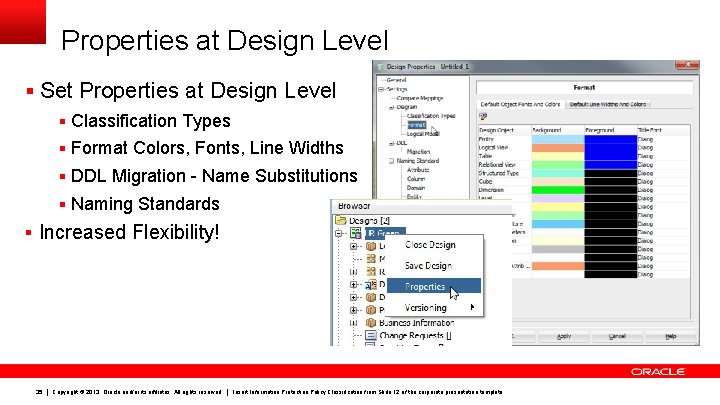This screenshot has height=405, width=720.
Task: Choose Close Design from the context menu
Action: tap(430, 245)
